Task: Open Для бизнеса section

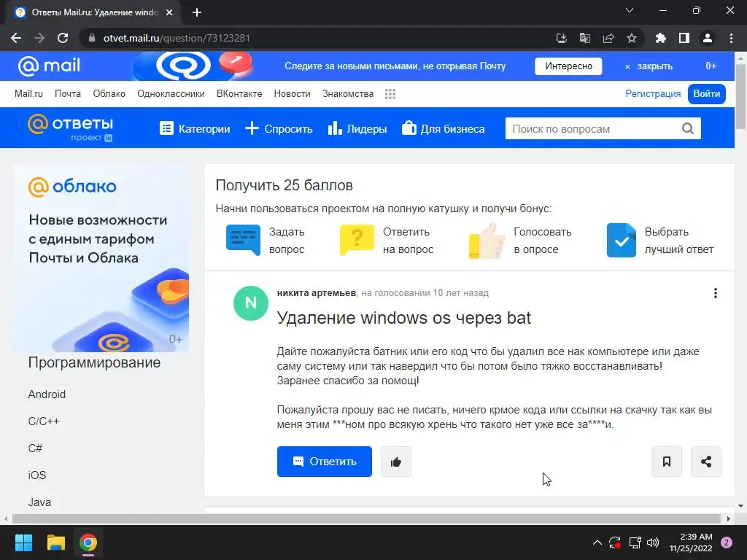Action: point(443,128)
